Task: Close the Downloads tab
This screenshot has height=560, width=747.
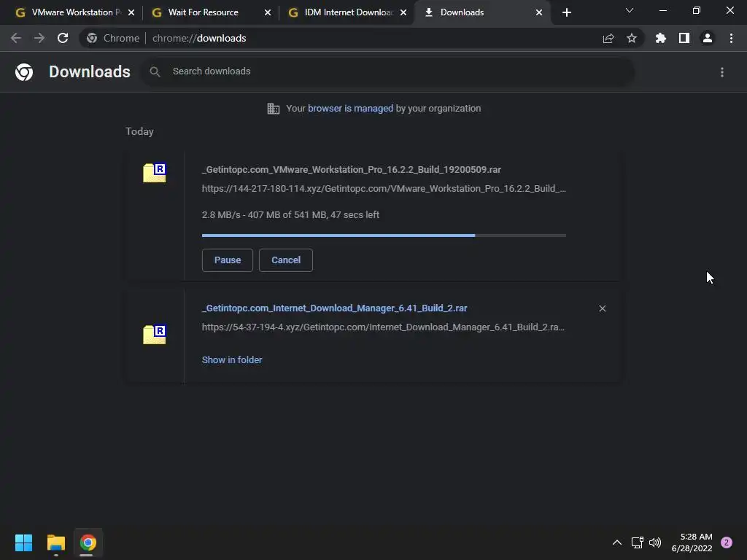Action: point(539,12)
